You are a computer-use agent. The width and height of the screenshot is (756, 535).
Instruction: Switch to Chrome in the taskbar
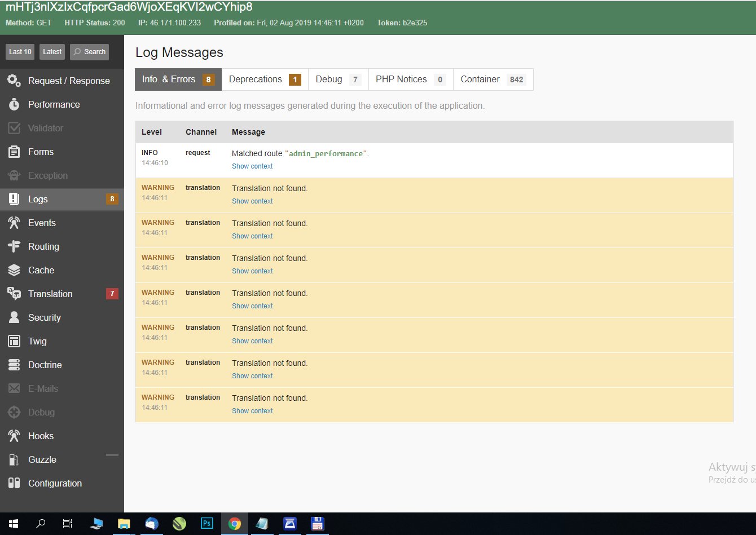point(235,524)
